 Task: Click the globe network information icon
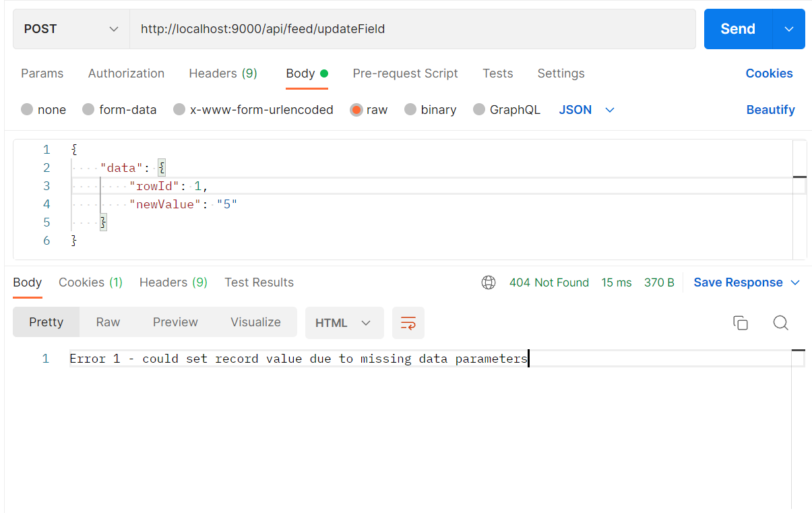coord(489,282)
